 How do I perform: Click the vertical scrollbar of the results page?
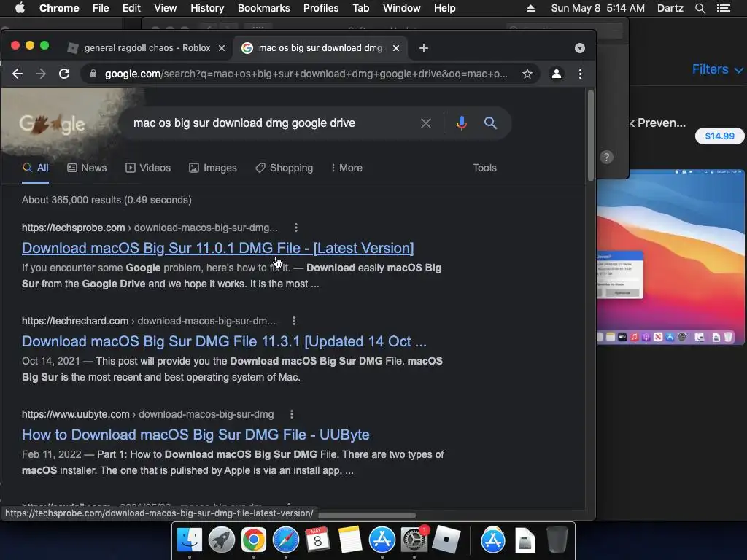[x=591, y=136]
